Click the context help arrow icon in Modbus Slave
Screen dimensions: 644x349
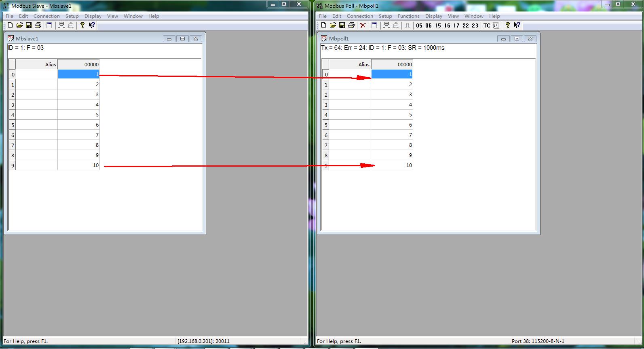(x=92, y=25)
